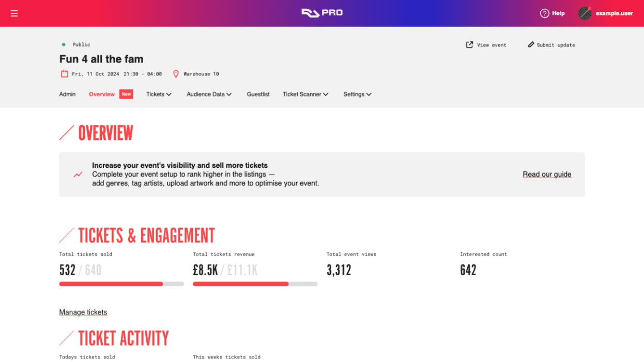Follow the Read our guide link
This screenshot has width=644, height=362.
[547, 175]
